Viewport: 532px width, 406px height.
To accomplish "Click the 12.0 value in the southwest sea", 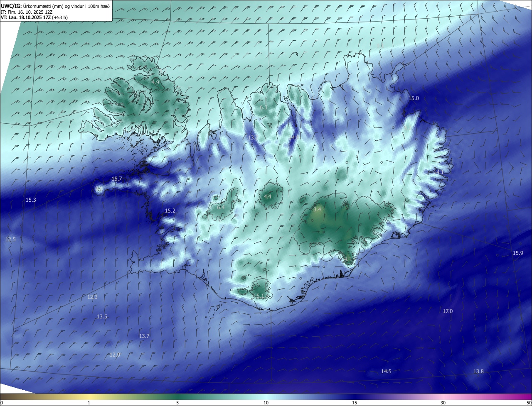I will [115, 355].
